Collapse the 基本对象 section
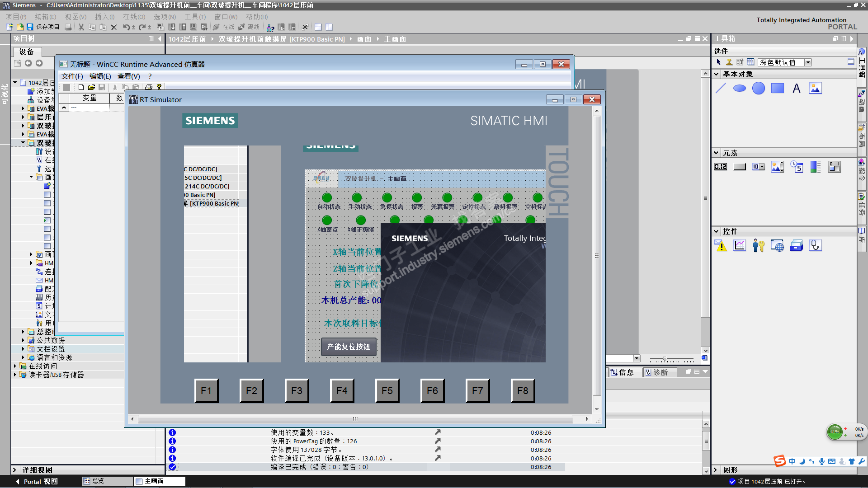 tap(717, 74)
